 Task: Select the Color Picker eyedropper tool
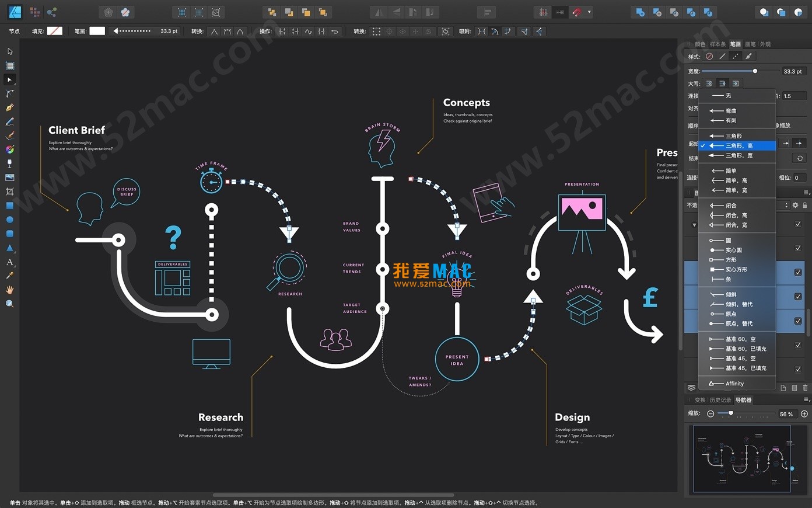coord(10,276)
